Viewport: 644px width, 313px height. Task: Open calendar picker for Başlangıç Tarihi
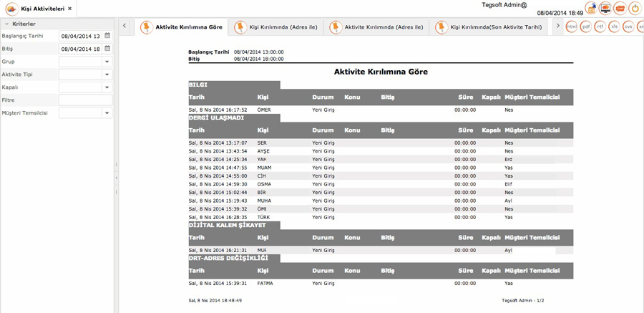pyautogui.click(x=107, y=36)
